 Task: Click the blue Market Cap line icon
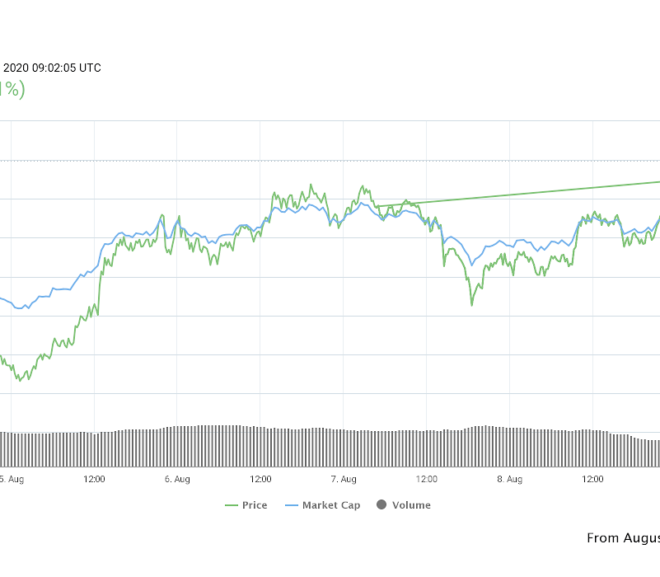click(x=291, y=505)
